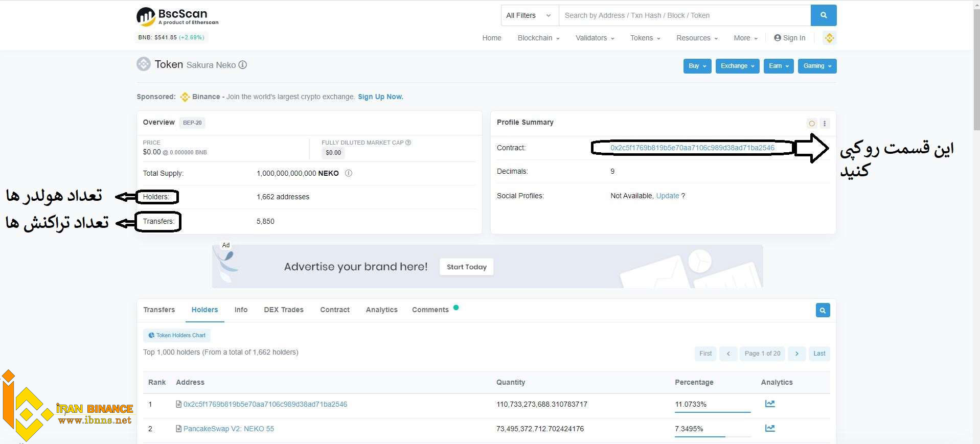980x444 pixels.
Task: Switch to the Info tab
Action: [241, 310]
